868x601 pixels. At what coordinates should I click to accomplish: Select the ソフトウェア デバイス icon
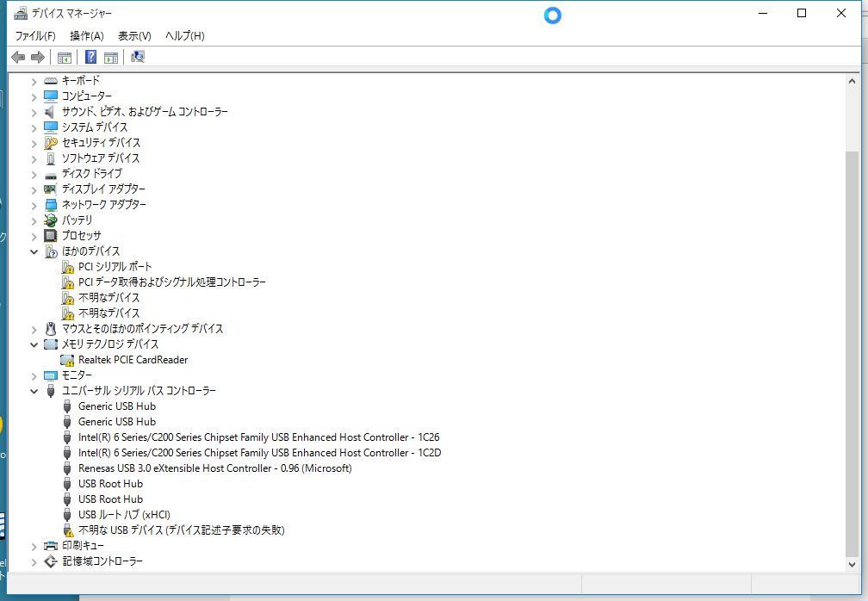50,158
